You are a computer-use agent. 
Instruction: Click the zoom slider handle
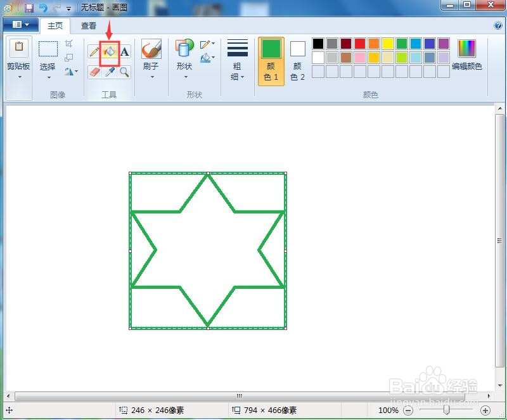coord(447,410)
